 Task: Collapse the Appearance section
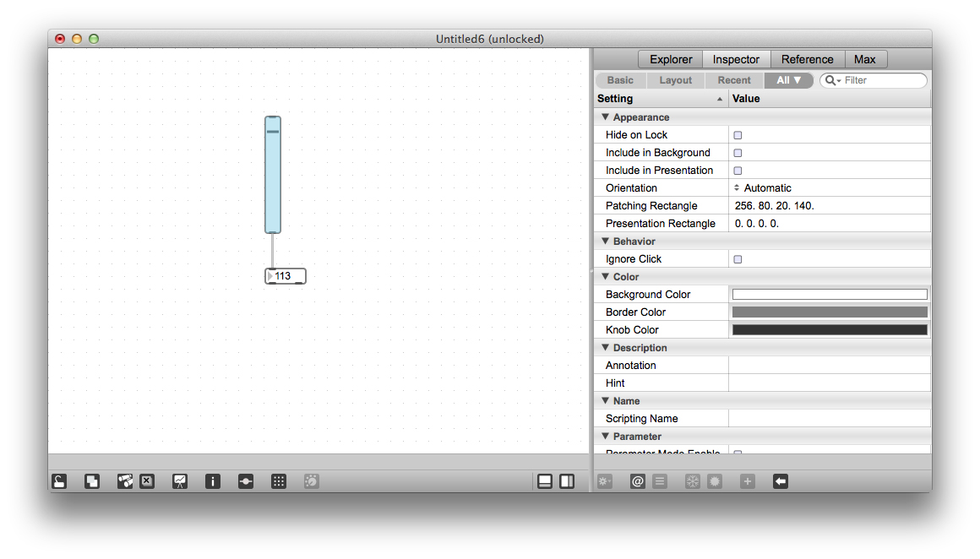[x=605, y=117]
